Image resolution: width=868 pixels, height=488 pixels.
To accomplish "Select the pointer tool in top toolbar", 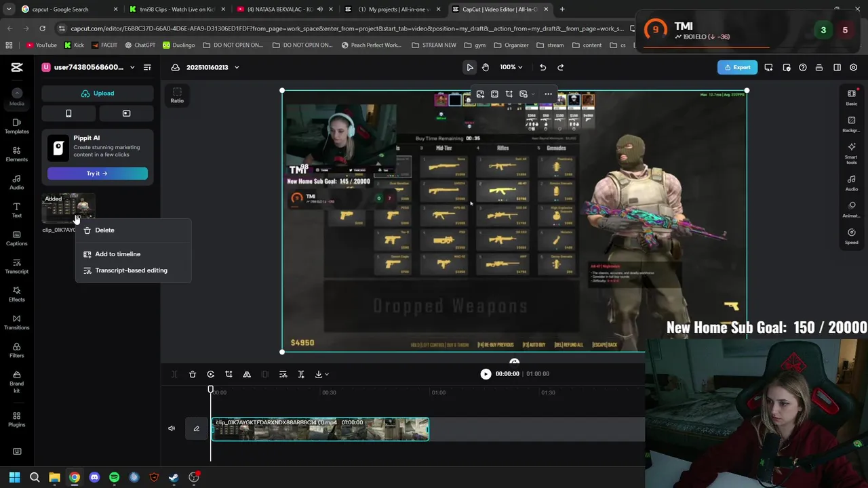I will pos(470,67).
